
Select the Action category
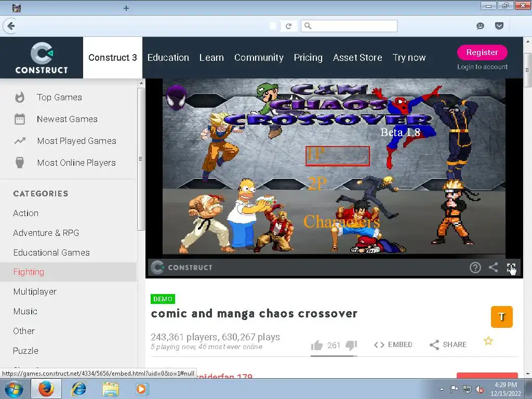click(x=26, y=213)
